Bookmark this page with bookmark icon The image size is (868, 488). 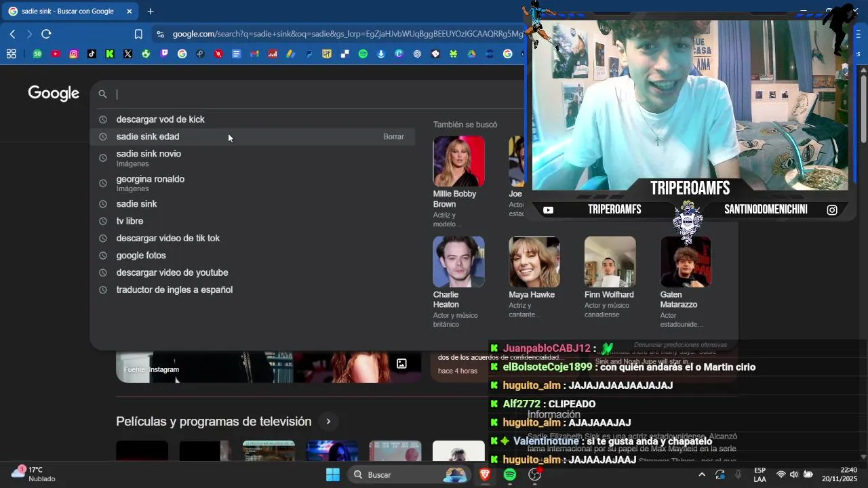tap(138, 34)
